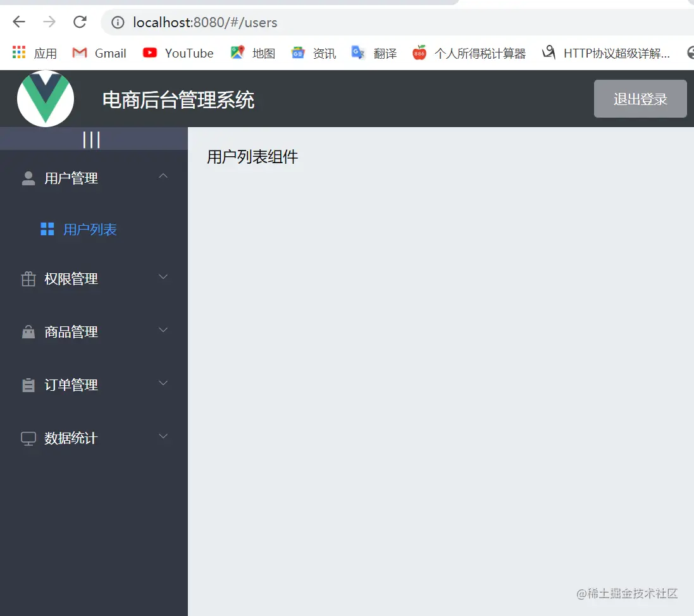Click the Vue logo in header
Screen dimensions: 694x616
tap(46, 99)
